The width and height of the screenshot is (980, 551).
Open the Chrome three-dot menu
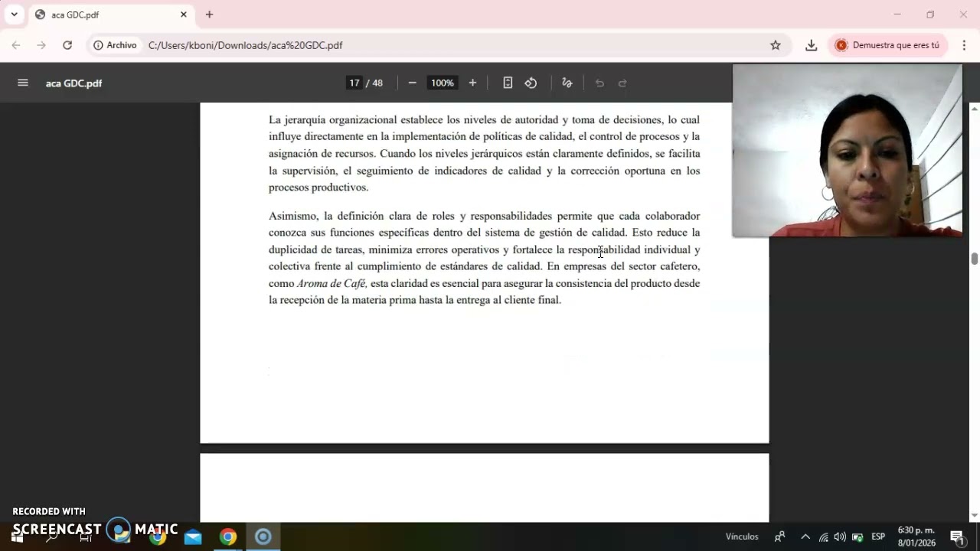(964, 45)
